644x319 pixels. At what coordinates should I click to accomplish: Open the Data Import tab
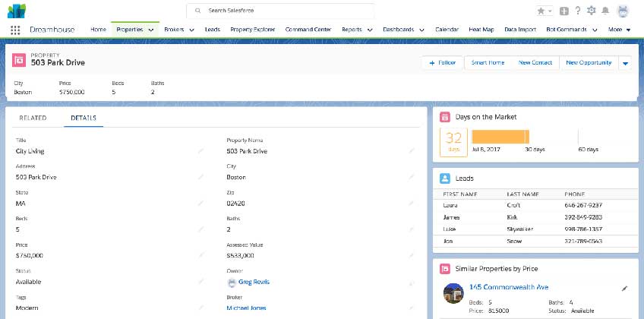(x=520, y=30)
